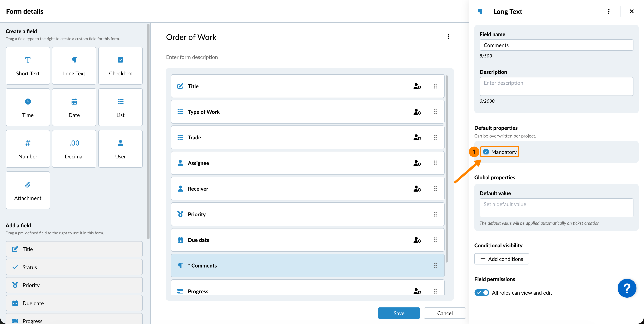Screen dimensions: 644x324
Task: Click permissions icon on Type of Work row
Action: tap(417, 112)
